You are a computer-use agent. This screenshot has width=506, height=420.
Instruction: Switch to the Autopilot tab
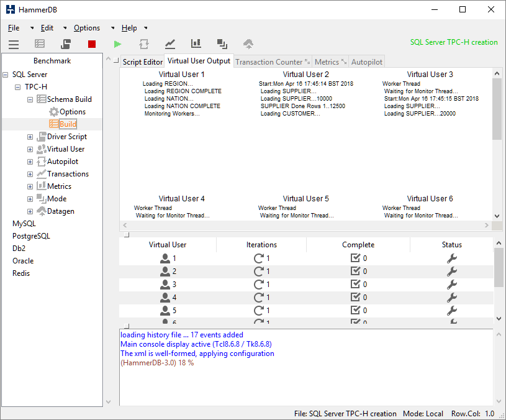[x=366, y=62]
